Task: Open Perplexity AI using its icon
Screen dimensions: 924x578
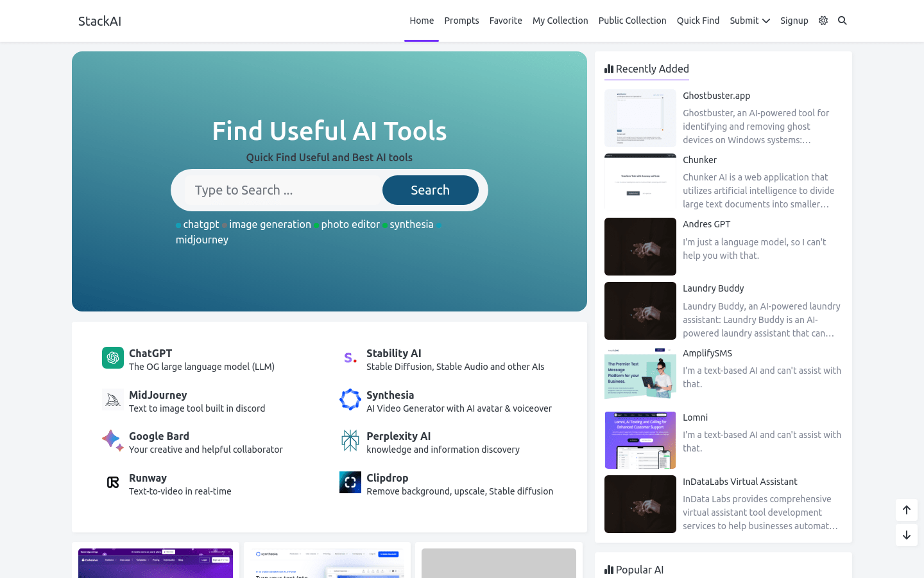Action: tap(350, 441)
